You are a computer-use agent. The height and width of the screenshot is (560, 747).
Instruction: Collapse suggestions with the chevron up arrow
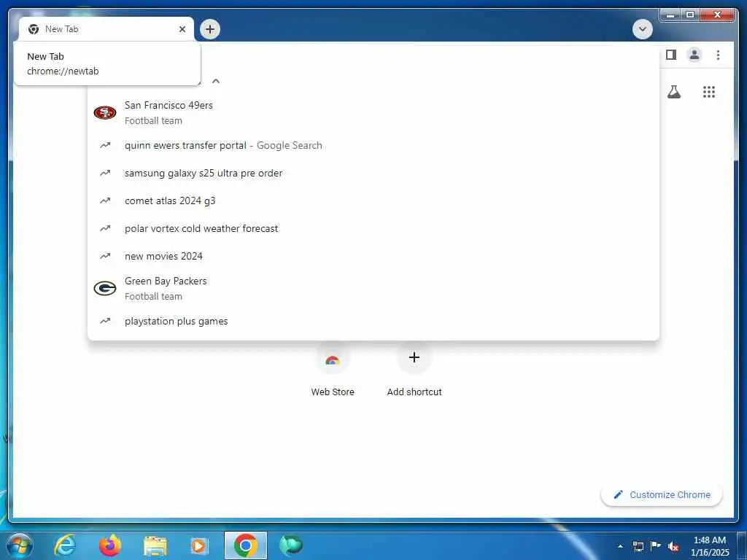point(216,81)
